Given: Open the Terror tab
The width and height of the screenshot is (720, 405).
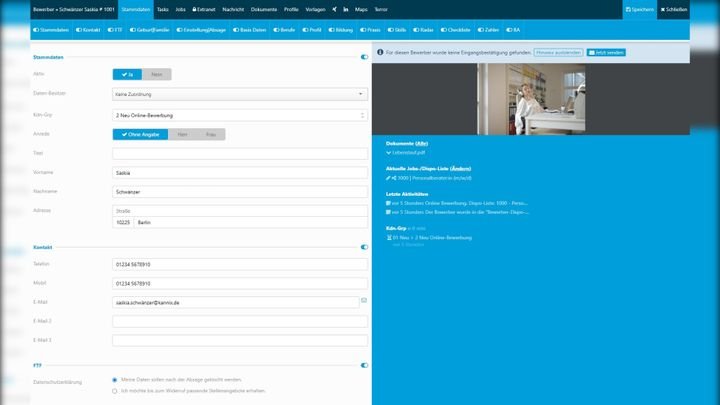Looking at the screenshot, I should click(381, 9).
